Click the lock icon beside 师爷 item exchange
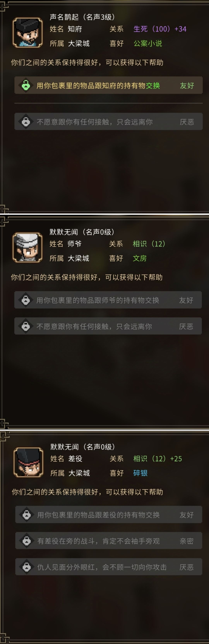209x644 pixels. click(26, 300)
